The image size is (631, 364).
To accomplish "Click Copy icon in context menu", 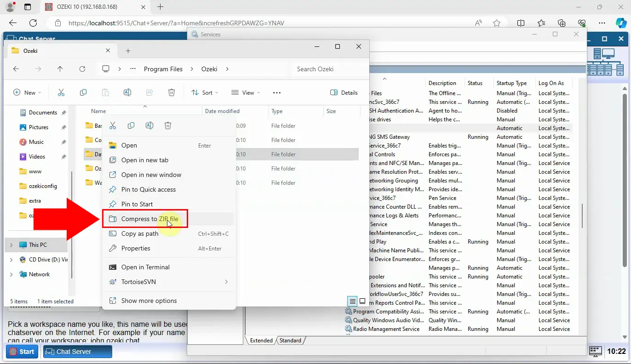I will [x=131, y=125].
